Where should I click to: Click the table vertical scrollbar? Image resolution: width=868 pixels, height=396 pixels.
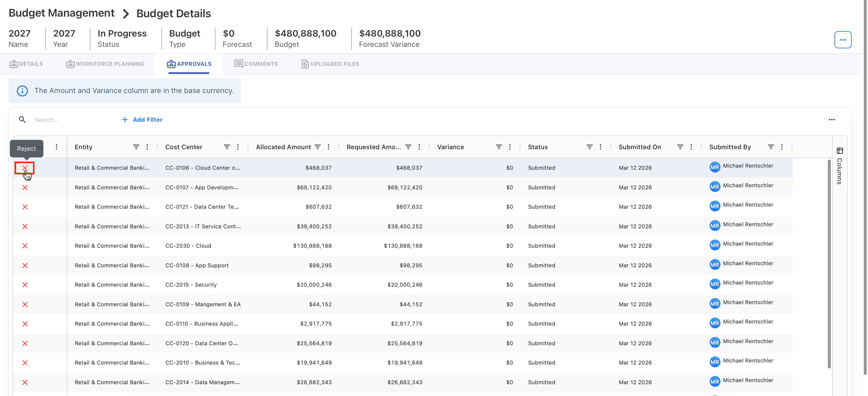[829, 264]
